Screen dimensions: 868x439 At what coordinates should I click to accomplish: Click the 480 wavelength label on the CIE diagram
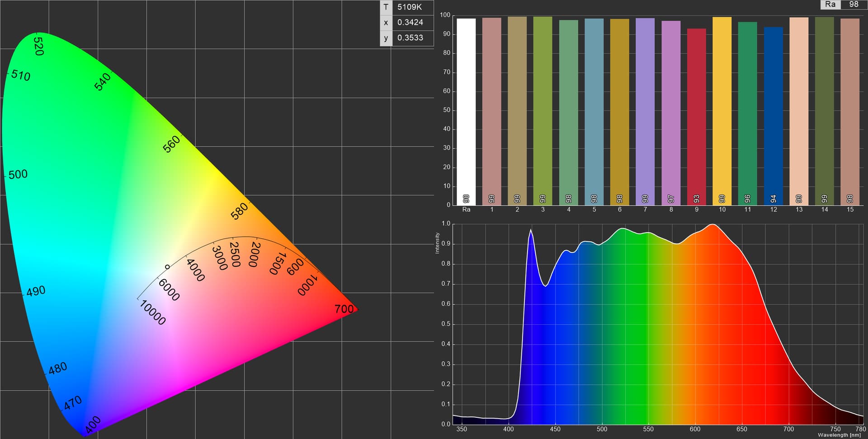tap(58, 369)
